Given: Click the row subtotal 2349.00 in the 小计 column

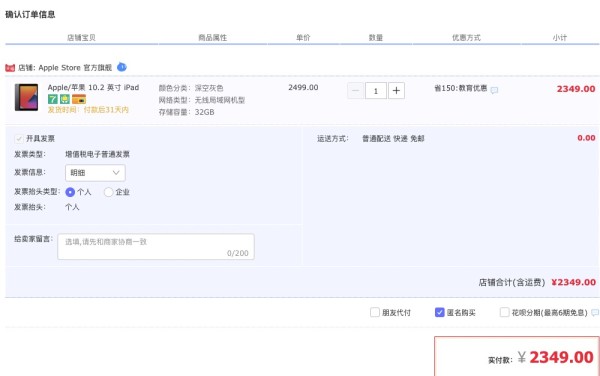Looking at the screenshot, I should pyautogui.click(x=576, y=89).
